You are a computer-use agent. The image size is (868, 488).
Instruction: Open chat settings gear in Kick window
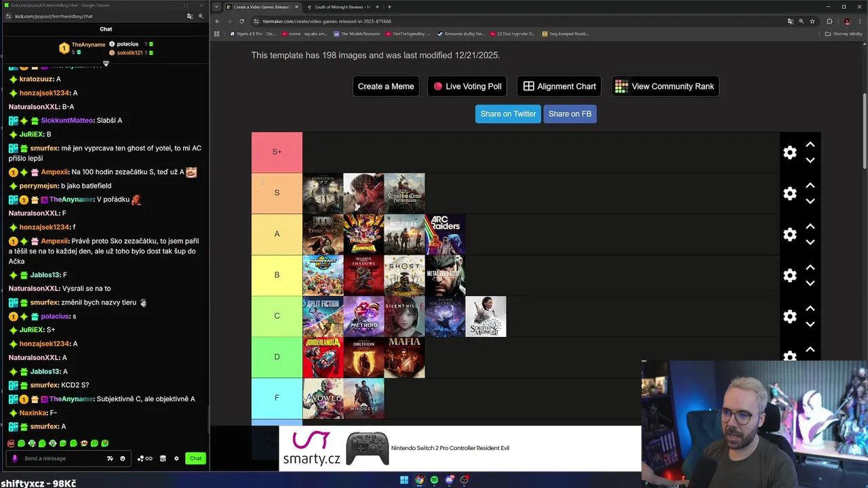(x=176, y=458)
